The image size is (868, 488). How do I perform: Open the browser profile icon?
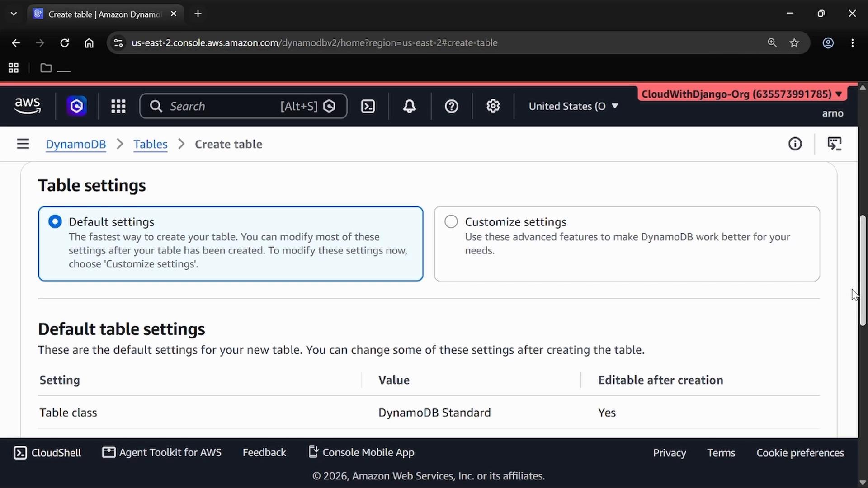pyautogui.click(x=828, y=43)
